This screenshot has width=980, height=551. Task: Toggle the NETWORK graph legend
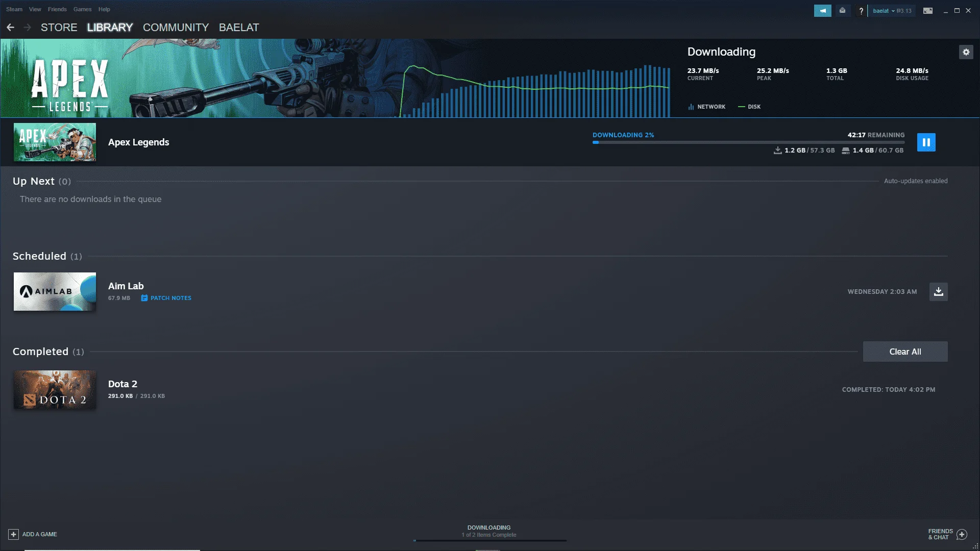tap(706, 107)
